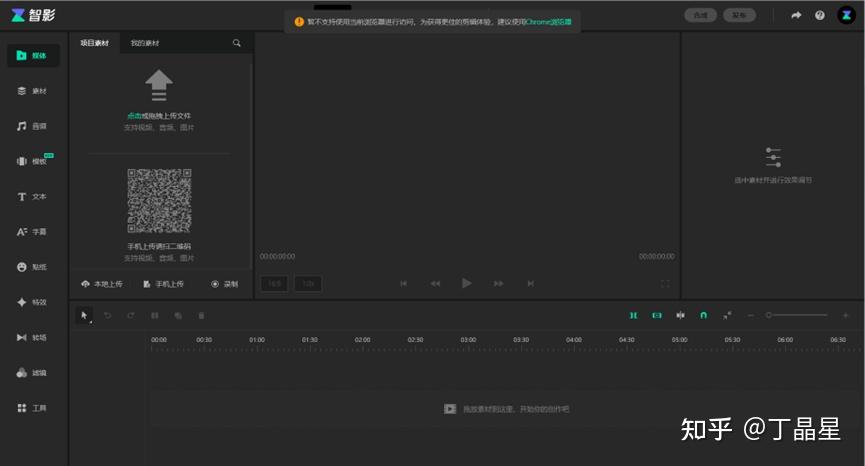This screenshot has width=865, height=466.
Task: Click the phone upload QR code
Action: click(159, 201)
